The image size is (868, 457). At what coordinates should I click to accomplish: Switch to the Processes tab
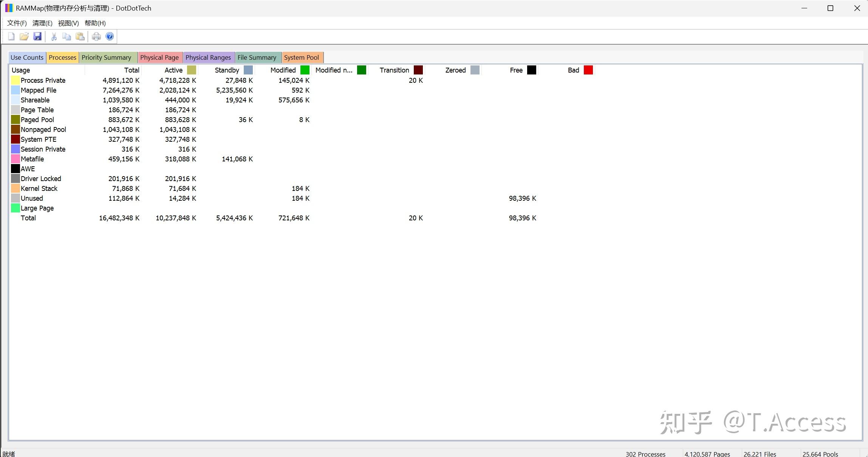pyautogui.click(x=62, y=57)
